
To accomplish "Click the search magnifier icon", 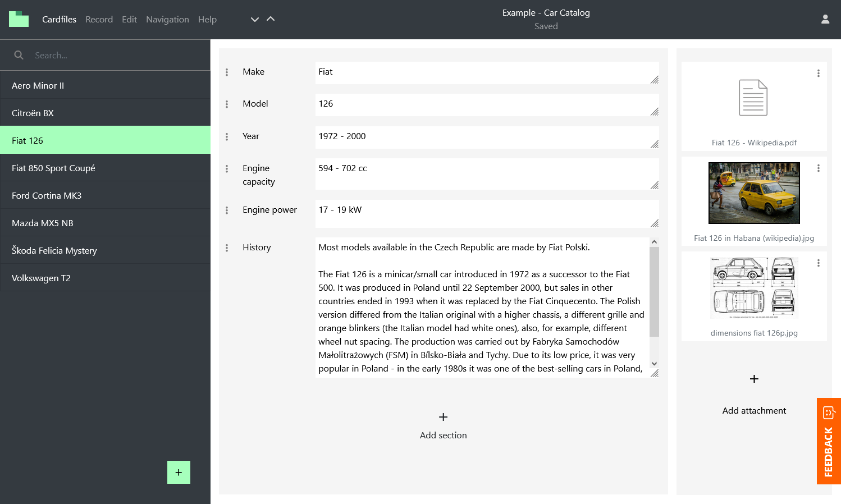I will [x=19, y=55].
